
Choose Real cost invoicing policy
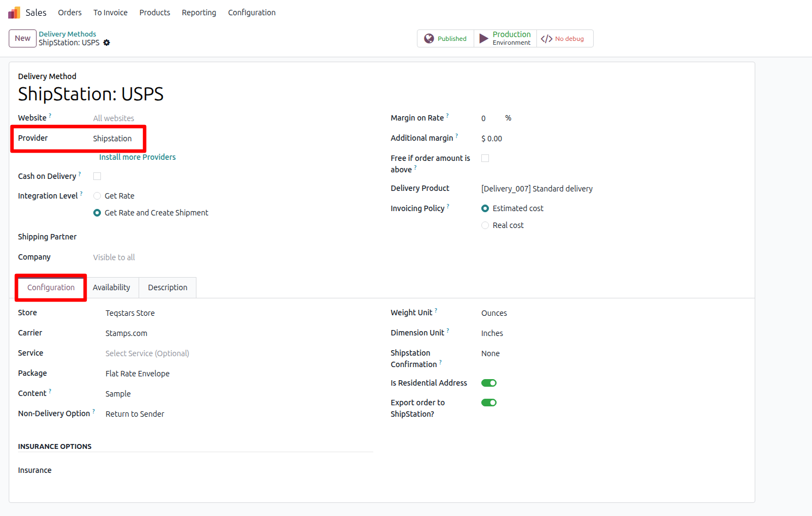click(x=485, y=225)
